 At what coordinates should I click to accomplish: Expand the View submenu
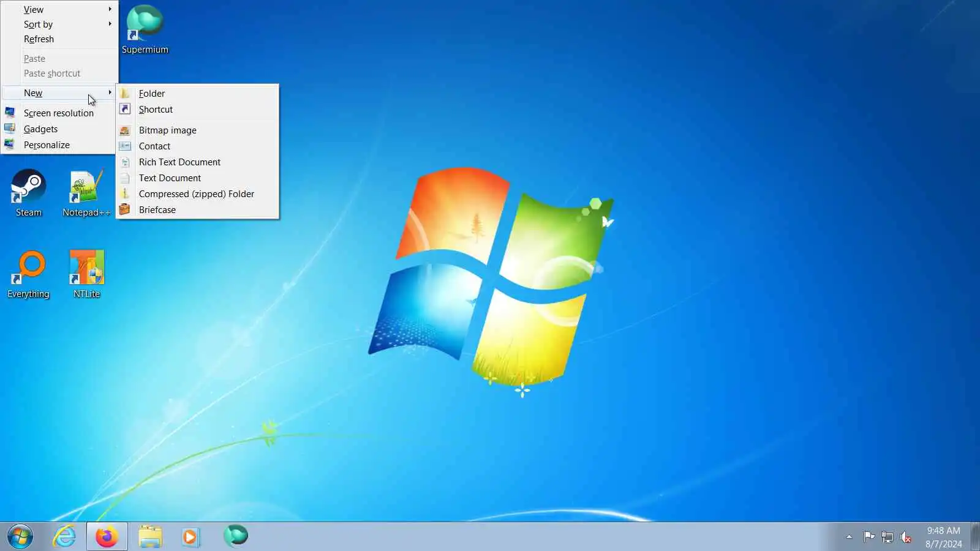coord(59,9)
